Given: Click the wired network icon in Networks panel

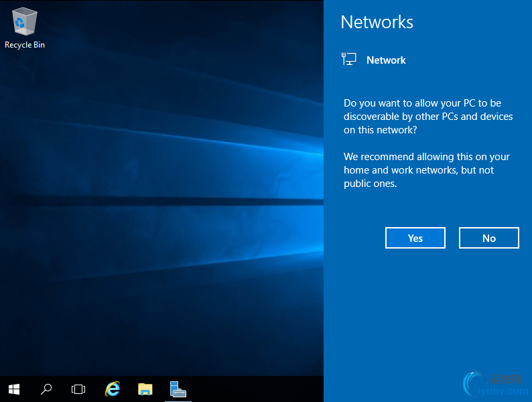Looking at the screenshot, I should [349, 59].
